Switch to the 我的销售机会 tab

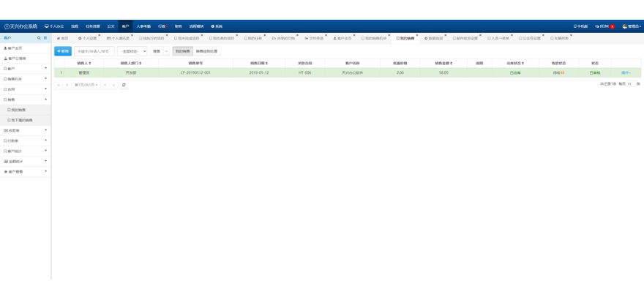coord(374,38)
